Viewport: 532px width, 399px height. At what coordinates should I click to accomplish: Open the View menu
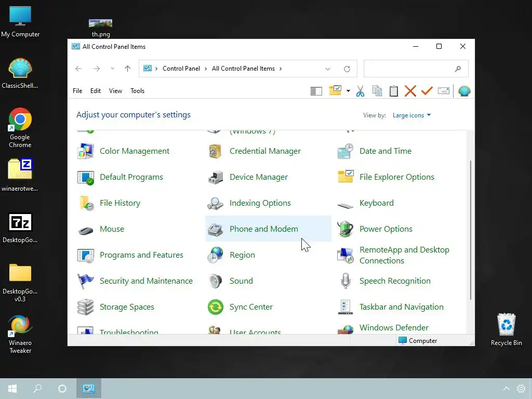(115, 91)
